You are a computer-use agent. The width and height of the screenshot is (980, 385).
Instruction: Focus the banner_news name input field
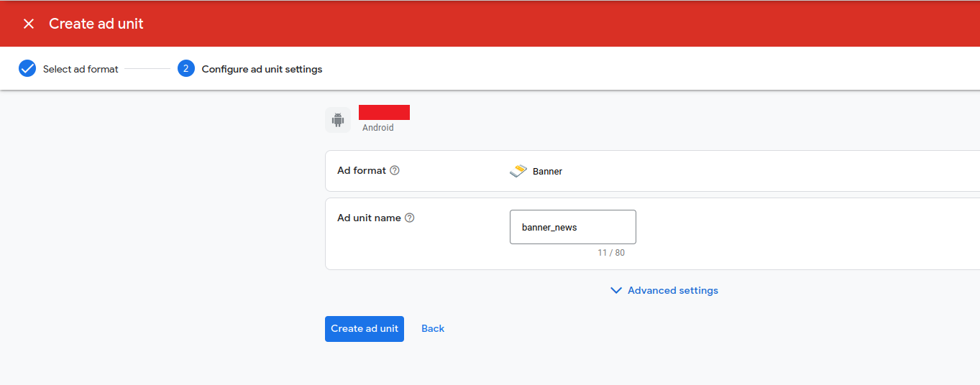click(x=572, y=227)
